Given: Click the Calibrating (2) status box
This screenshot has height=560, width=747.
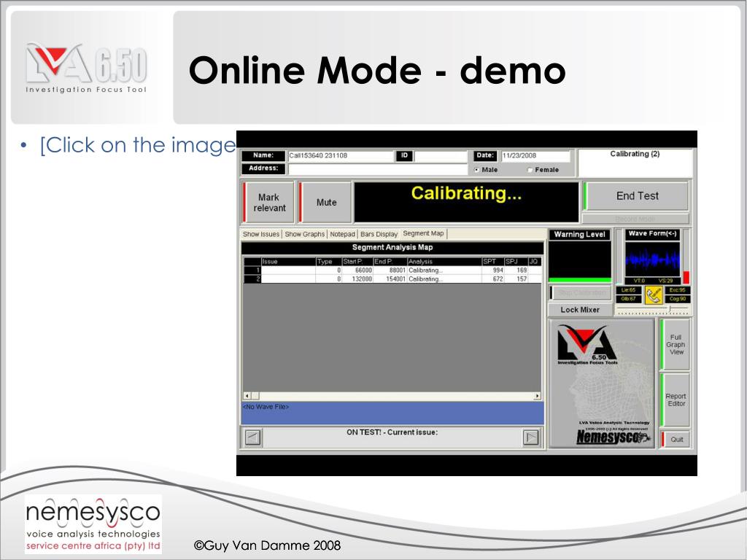Looking at the screenshot, I should click(x=635, y=163).
